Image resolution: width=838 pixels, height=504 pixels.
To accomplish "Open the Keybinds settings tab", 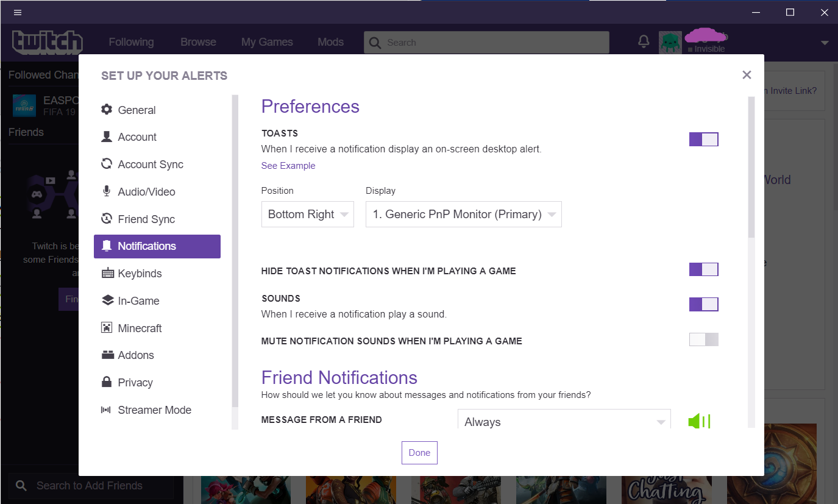I will [x=157, y=273].
